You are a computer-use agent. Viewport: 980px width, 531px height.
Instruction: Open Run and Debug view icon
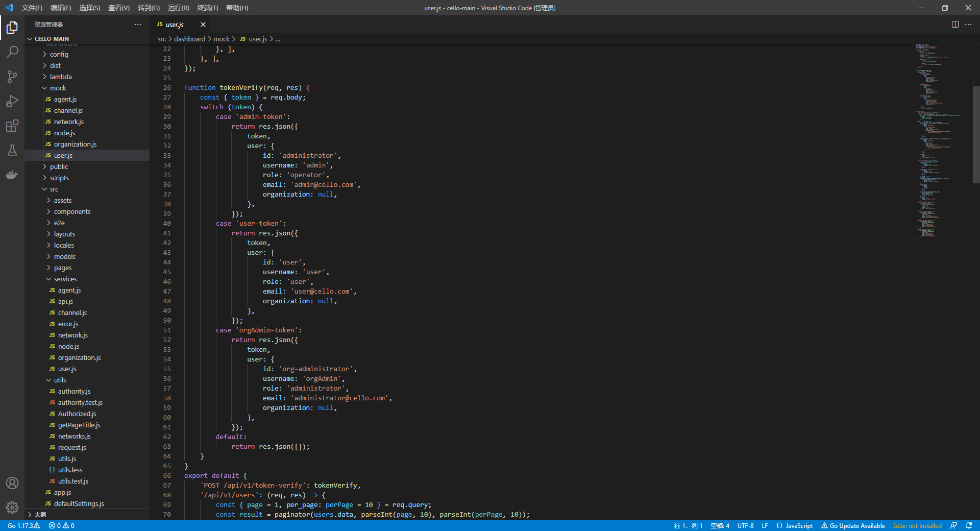(x=12, y=101)
